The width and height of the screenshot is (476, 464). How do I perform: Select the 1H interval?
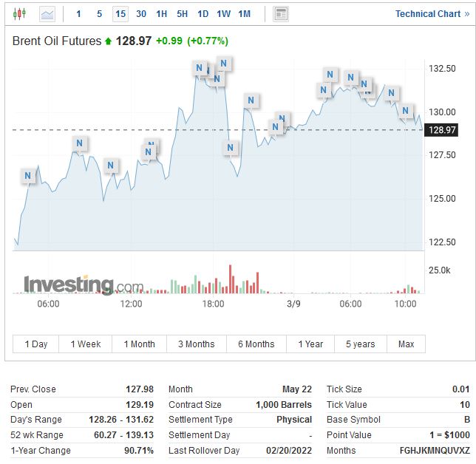(x=162, y=13)
